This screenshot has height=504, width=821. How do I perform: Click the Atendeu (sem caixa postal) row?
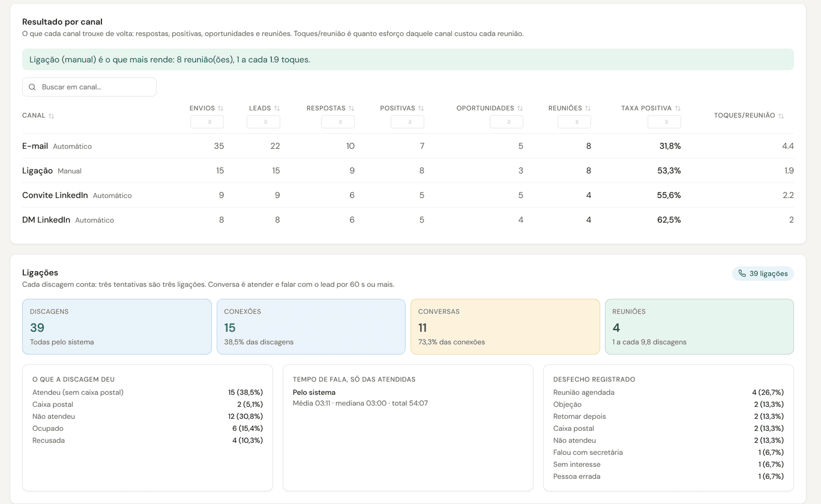tap(148, 392)
